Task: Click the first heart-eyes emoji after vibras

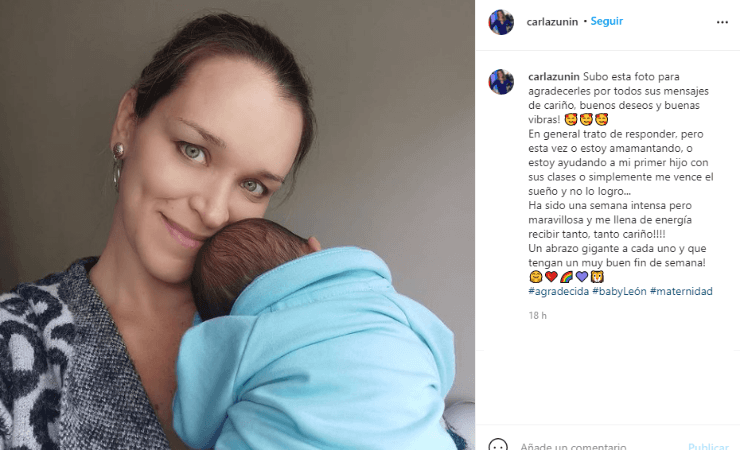Action: coord(571,119)
